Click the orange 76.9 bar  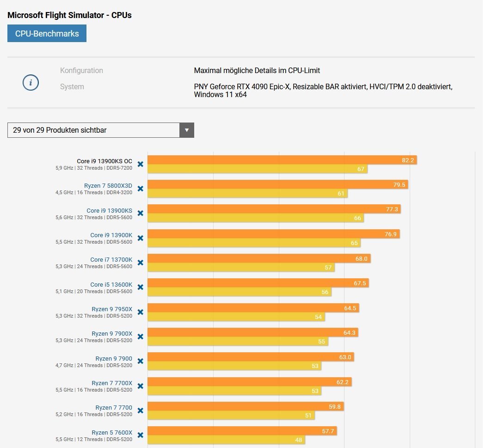tap(274, 234)
